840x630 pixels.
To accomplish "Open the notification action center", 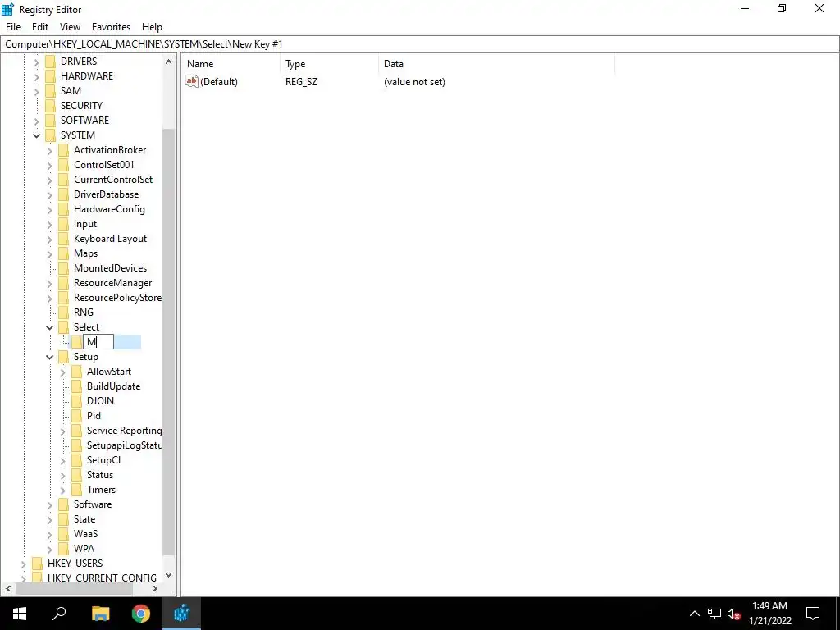I will coord(813,614).
